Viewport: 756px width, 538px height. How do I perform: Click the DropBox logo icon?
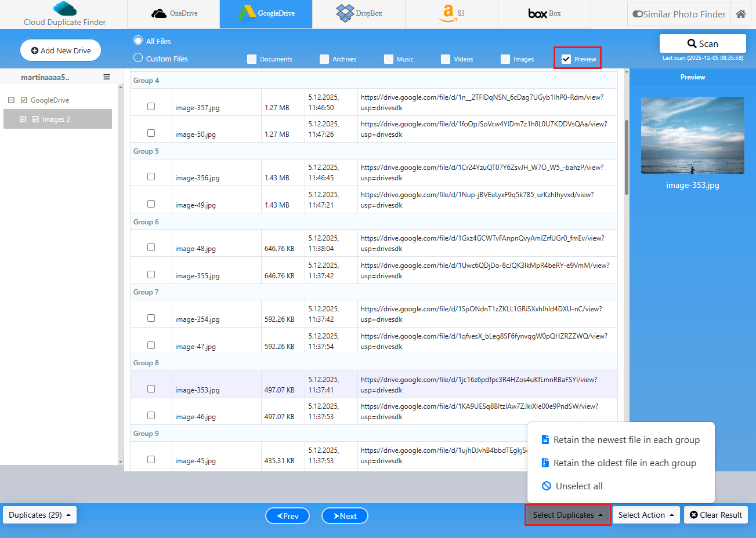345,13
